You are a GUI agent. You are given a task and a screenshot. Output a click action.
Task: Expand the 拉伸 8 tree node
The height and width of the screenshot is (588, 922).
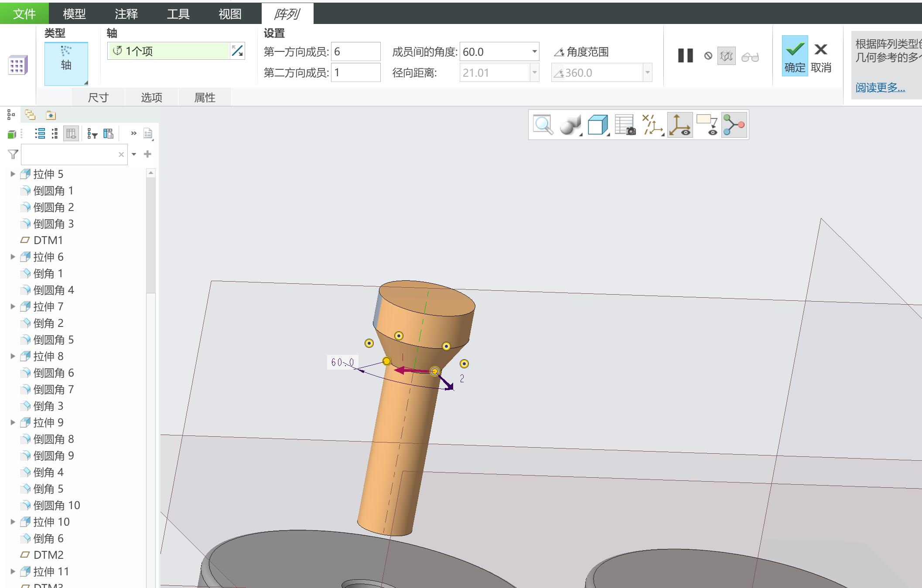click(x=13, y=356)
